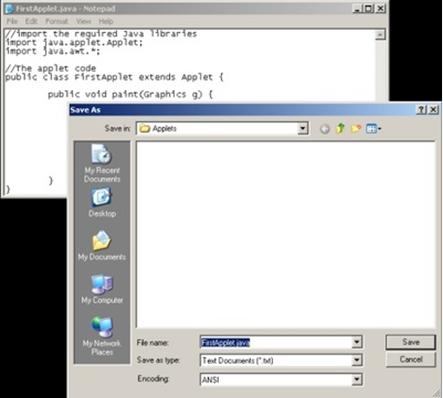
Task: Click the 'import java.applet.Applet;' line in Notepad
Action: point(74,43)
